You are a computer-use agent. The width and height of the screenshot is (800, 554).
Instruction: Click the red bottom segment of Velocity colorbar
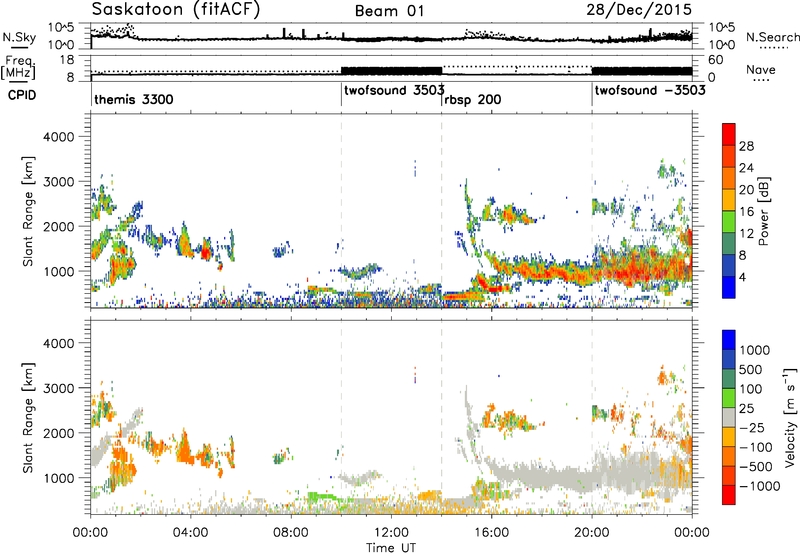pos(729,494)
